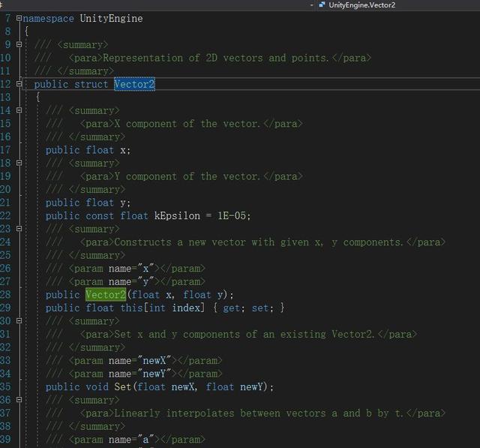
Task: Click newX parameter in Set method signature
Action: 182,386
